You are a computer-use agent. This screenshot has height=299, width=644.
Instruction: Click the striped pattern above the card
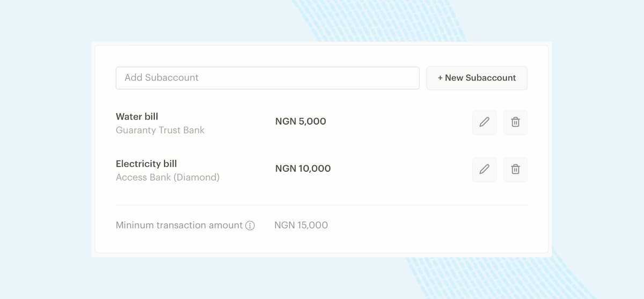pyautogui.click(x=376, y=21)
